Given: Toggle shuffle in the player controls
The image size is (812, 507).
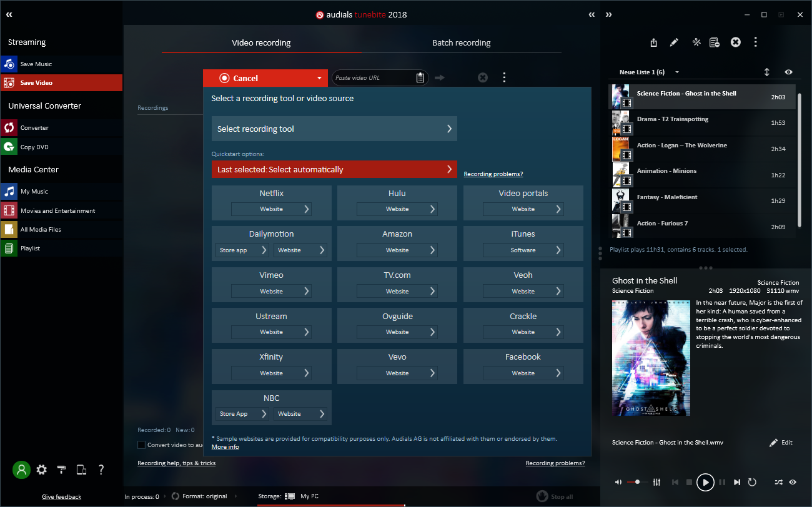Looking at the screenshot, I should click(x=778, y=482).
